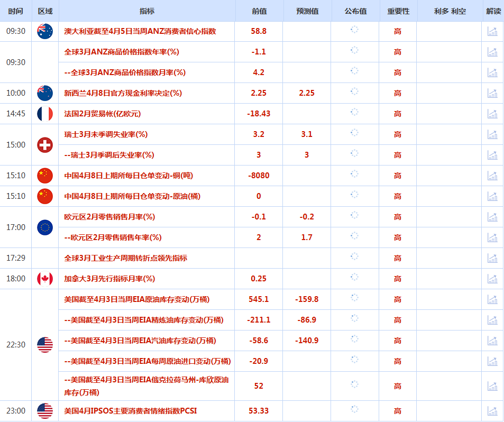View chart for 美国4月IPSOS消费者情绪指数
This screenshot has height=422, width=504.
tap(492, 411)
